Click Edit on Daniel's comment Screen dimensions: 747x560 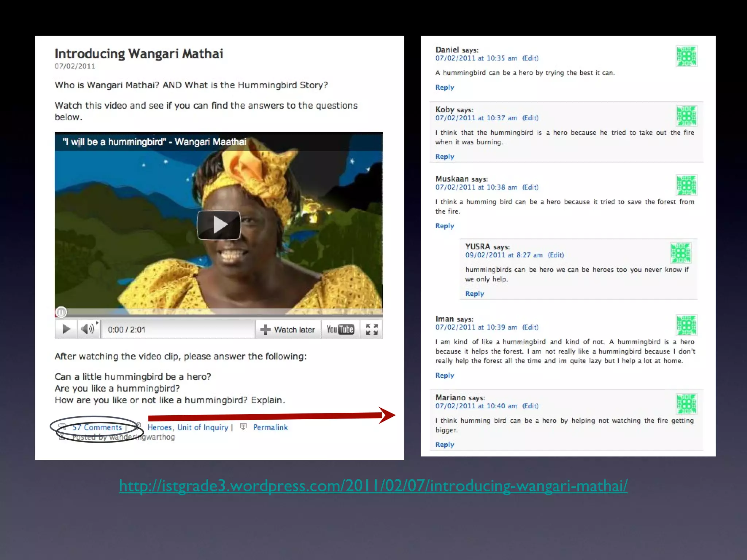coord(530,58)
